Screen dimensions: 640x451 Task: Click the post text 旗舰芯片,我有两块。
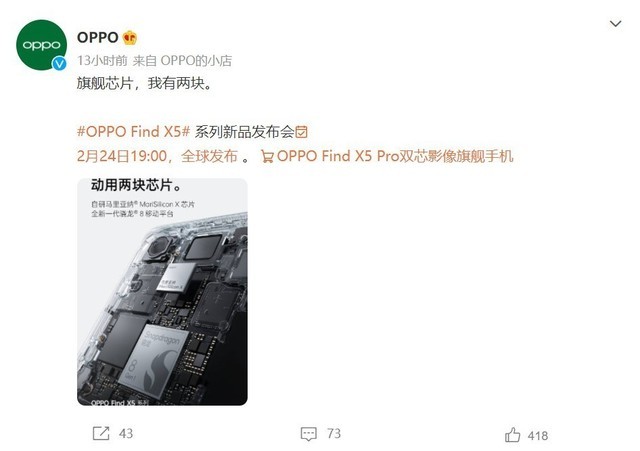144,83
